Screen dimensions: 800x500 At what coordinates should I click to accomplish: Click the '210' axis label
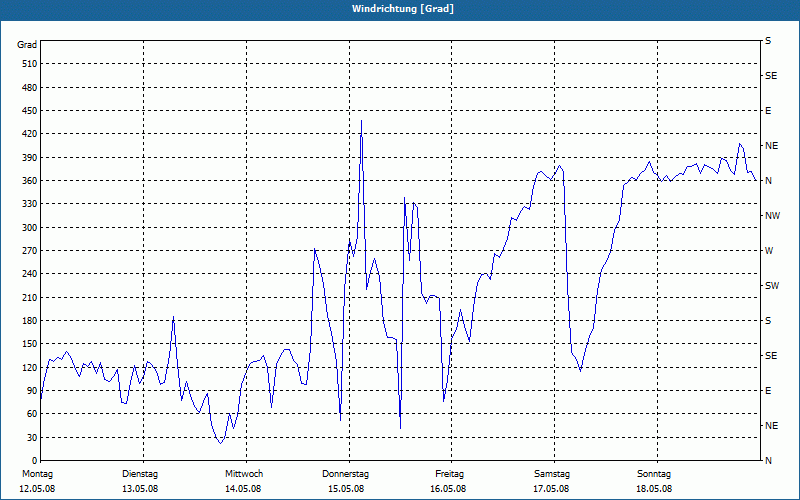click(x=30, y=297)
